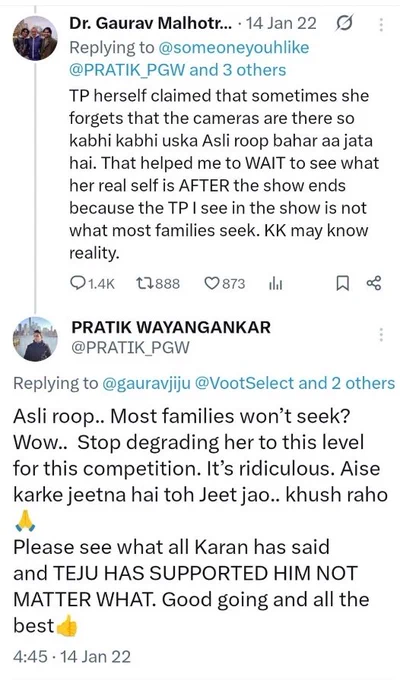Open Pratik Wayangankar's profile picture

click(x=35, y=339)
